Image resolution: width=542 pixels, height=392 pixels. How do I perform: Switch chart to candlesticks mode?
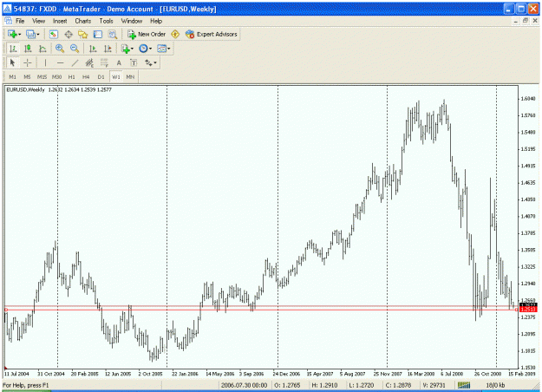pyautogui.click(x=28, y=49)
